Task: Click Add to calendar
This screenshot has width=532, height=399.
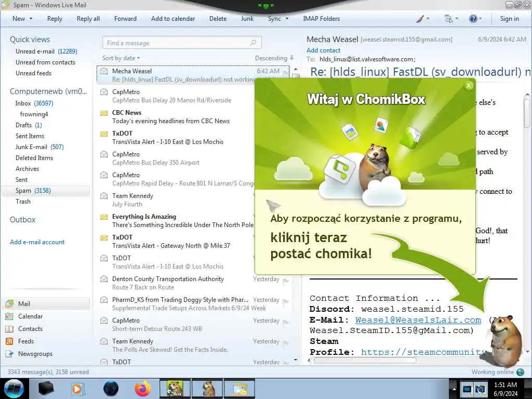Action: [x=173, y=19]
